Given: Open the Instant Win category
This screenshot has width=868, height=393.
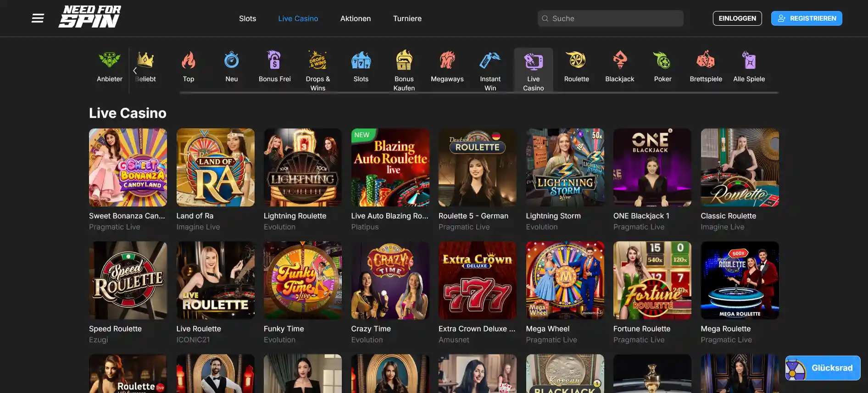Looking at the screenshot, I should click(490, 71).
